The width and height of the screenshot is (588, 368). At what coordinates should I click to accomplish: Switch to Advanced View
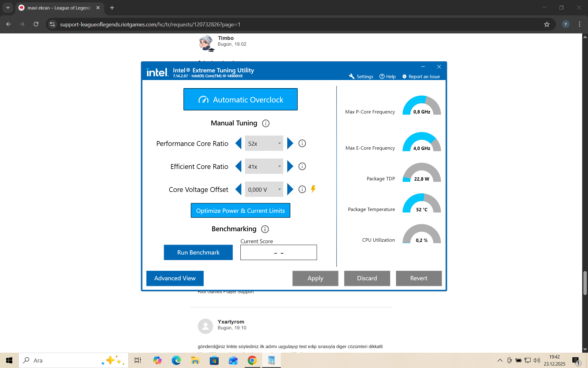[175, 278]
